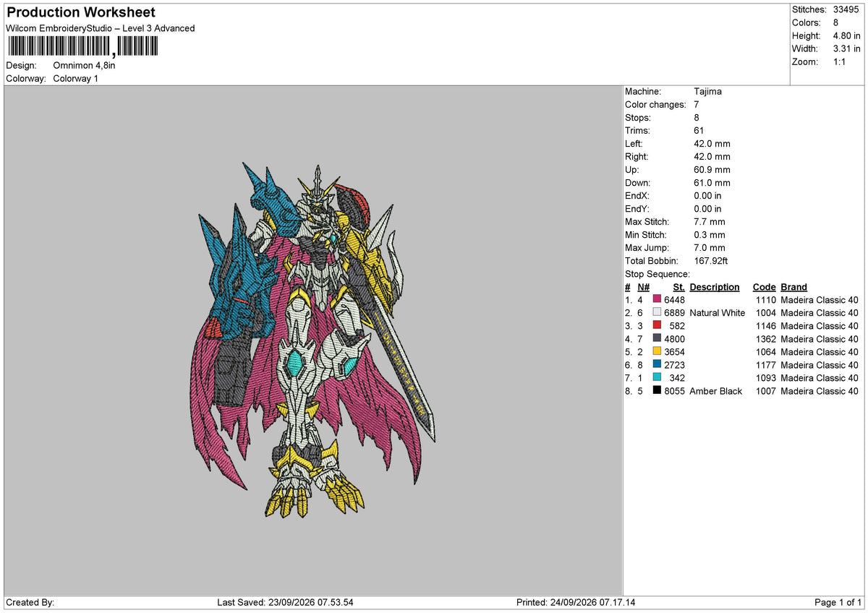Click the 'Stop Sequence:' label
Screen dimensions: 868x613
pyautogui.click(x=658, y=274)
